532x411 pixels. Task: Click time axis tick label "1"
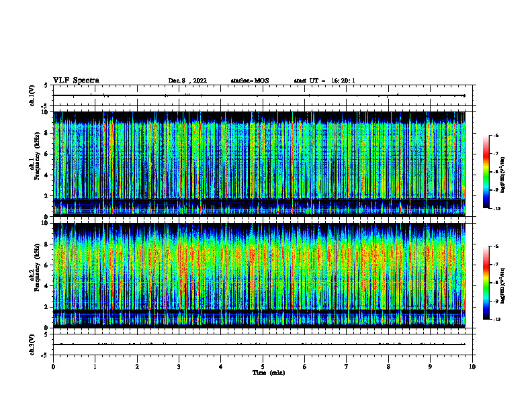coord(95,367)
